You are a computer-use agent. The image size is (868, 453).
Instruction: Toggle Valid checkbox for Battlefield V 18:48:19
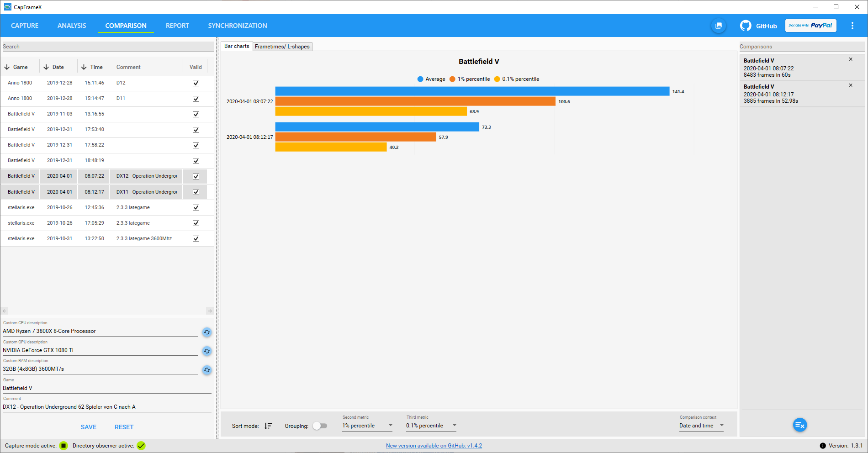[196, 161]
